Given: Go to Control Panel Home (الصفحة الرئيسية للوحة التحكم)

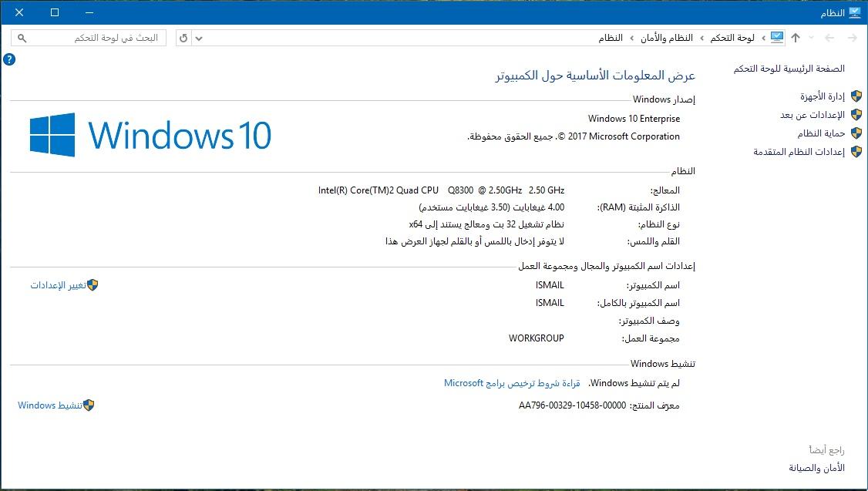Looking at the screenshot, I should tap(789, 69).
